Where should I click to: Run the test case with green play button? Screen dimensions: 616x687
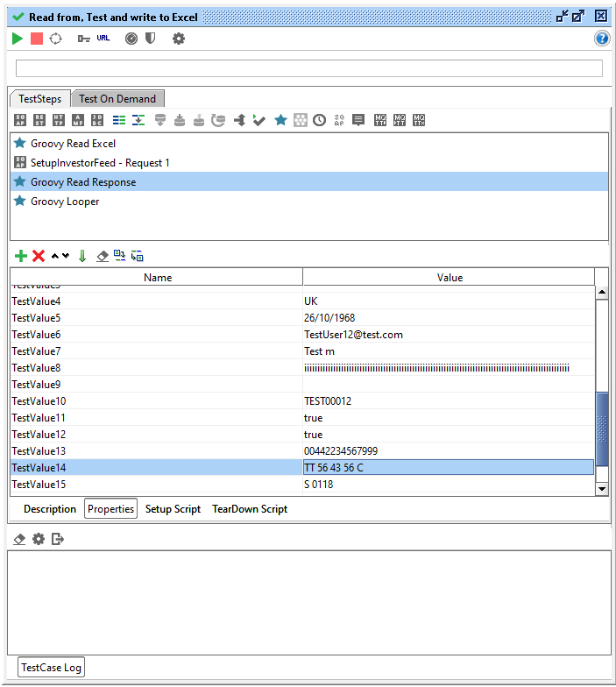(18, 39)
